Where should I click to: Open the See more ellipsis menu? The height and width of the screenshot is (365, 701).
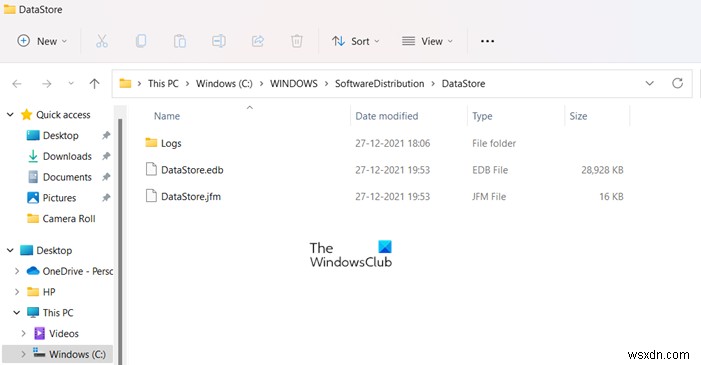487,41
